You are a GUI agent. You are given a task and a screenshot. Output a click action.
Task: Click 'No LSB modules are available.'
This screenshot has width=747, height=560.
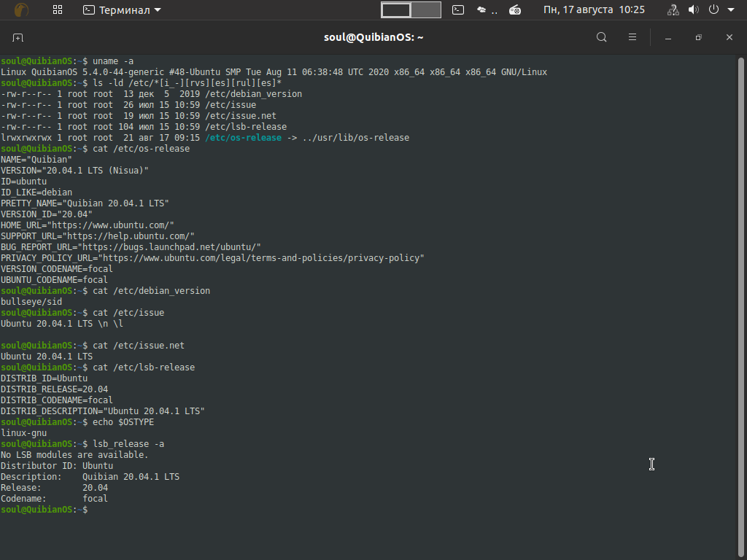click(x=74, y=455)
